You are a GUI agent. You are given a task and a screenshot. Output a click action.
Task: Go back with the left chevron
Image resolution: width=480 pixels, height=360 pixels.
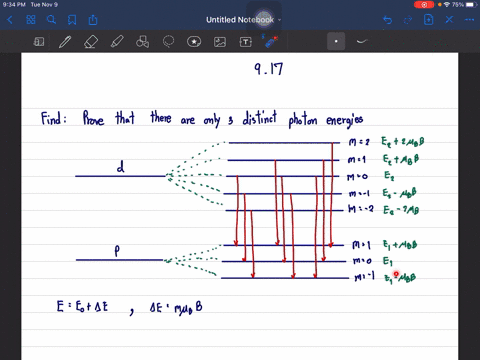coord(10,20)
